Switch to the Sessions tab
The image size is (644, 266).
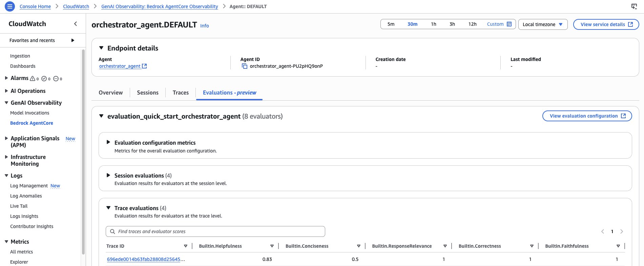(x=148, y=93)
